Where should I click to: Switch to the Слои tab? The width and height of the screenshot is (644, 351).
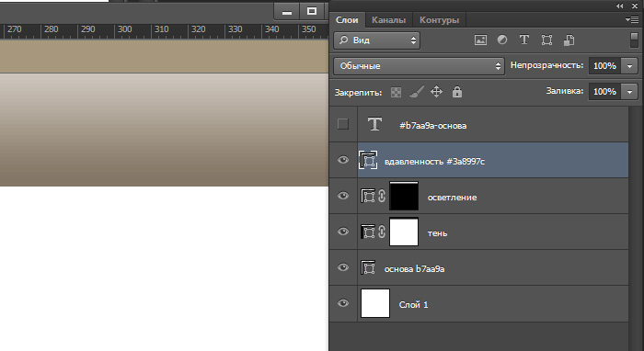click(347, 19)
